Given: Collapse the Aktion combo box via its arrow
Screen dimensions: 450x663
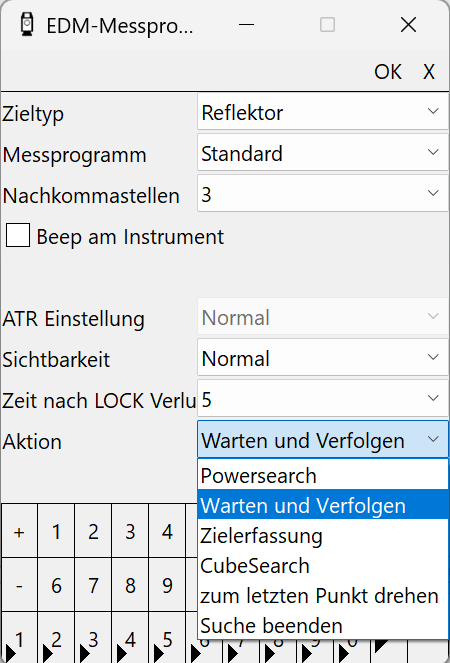Looking at the screenshot, I should click(433, 440).
